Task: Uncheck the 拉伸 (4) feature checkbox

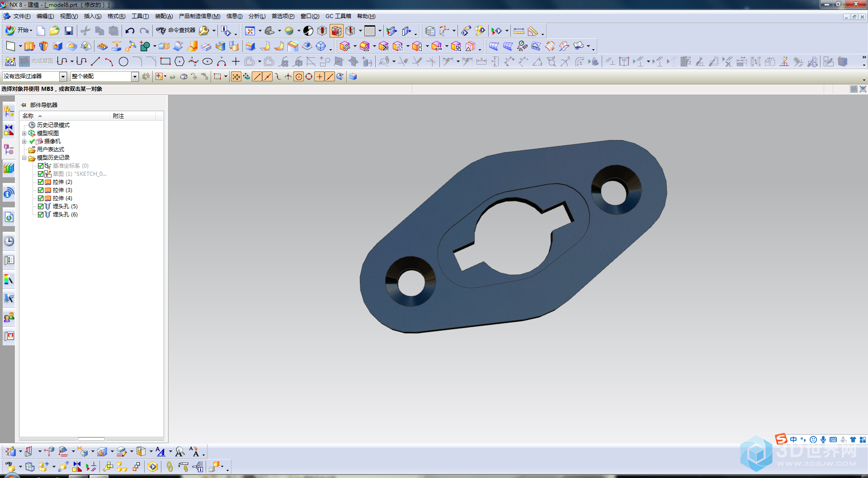Action: tap(41, 198)
